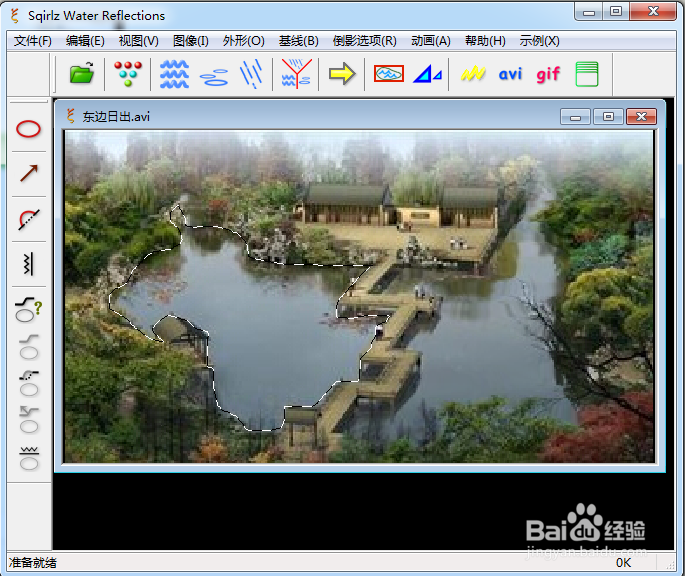The image size is (685, 576).
Task: Open the 视图(V) menu
Action: click(x=138, y=41)
